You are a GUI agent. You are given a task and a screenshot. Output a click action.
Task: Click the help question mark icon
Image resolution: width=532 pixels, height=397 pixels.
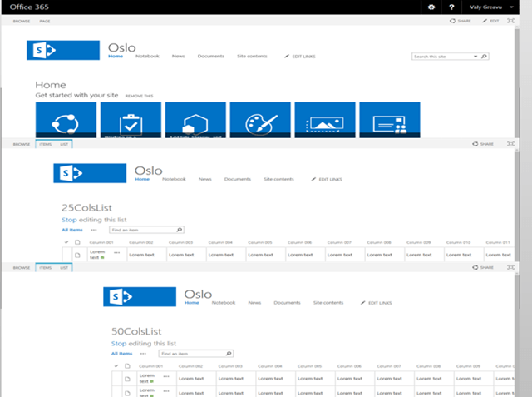451,7
